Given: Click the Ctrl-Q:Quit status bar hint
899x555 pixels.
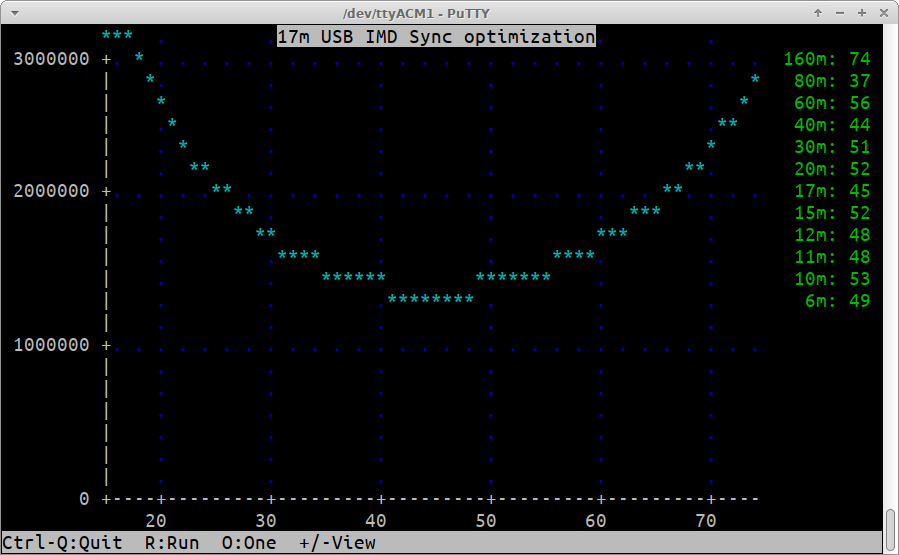Looking at the screenshot, I should tap(62, 543).
